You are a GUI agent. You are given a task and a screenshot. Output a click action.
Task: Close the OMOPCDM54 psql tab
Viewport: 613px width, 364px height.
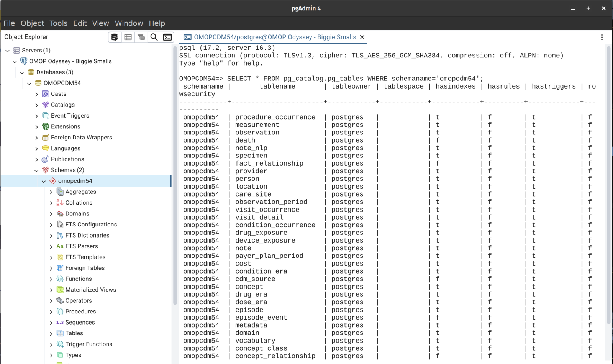[362, 37]
